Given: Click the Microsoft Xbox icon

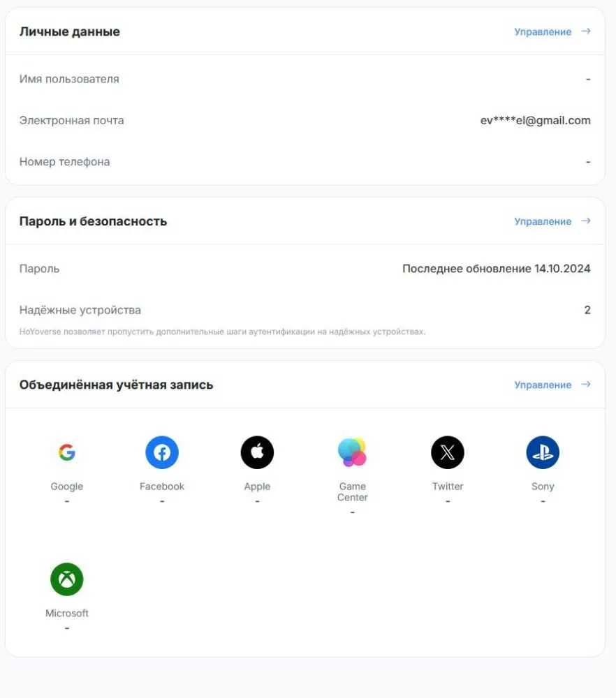Looking at the screenshot, I should coord(67,579).
